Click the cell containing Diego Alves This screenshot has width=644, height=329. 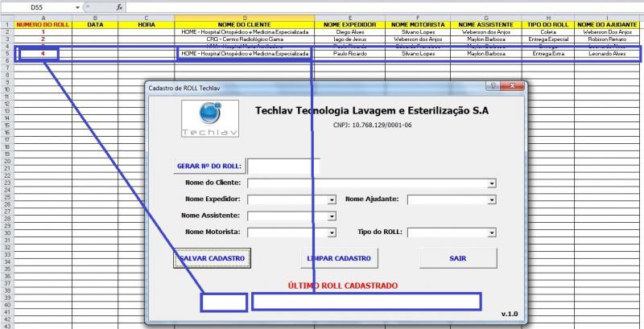pos(350,31)
